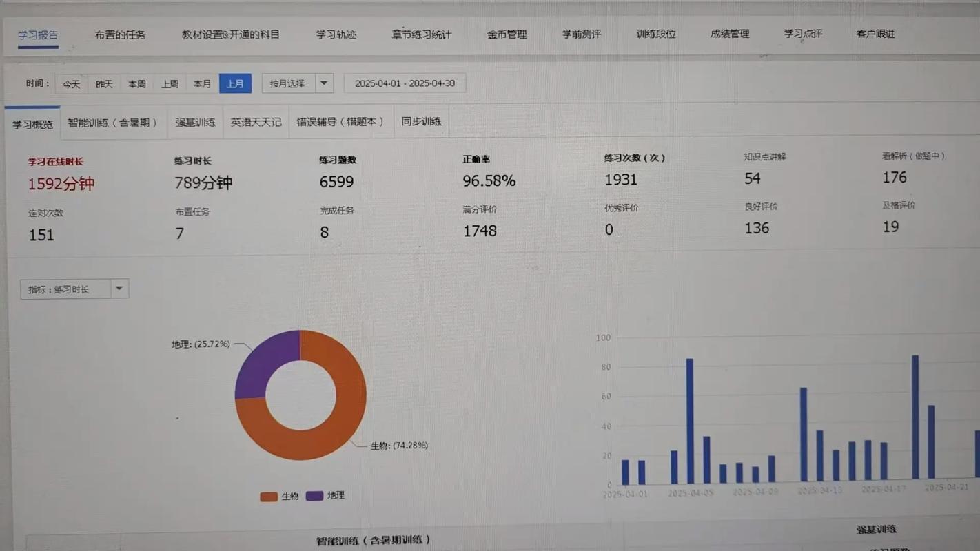980x551 pixels.
Task: Open 教材设置&开通的科目 menu item
Action: tap(231, 34)
